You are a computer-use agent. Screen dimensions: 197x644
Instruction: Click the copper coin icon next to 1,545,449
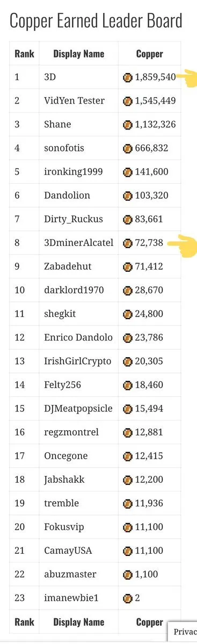point(128,101)
